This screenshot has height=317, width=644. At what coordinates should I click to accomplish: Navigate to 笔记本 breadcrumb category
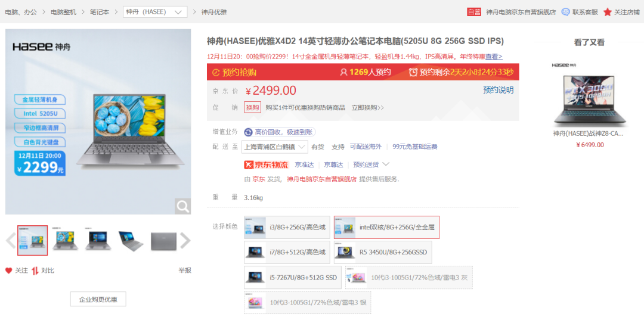99,12
